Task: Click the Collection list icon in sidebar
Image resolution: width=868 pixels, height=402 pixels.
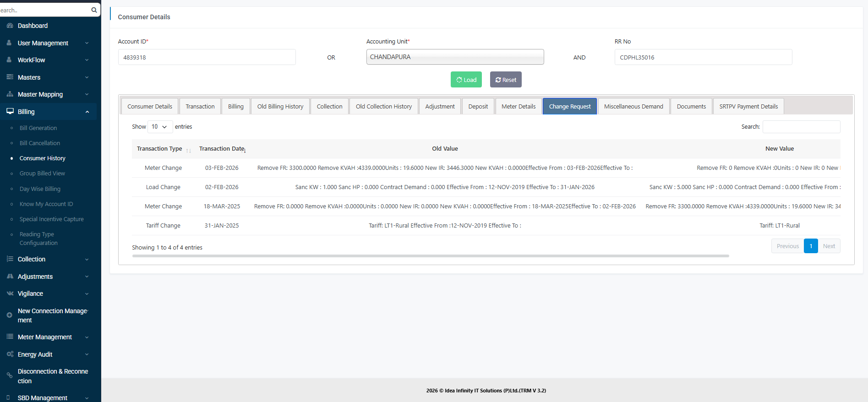Action: 10,259
